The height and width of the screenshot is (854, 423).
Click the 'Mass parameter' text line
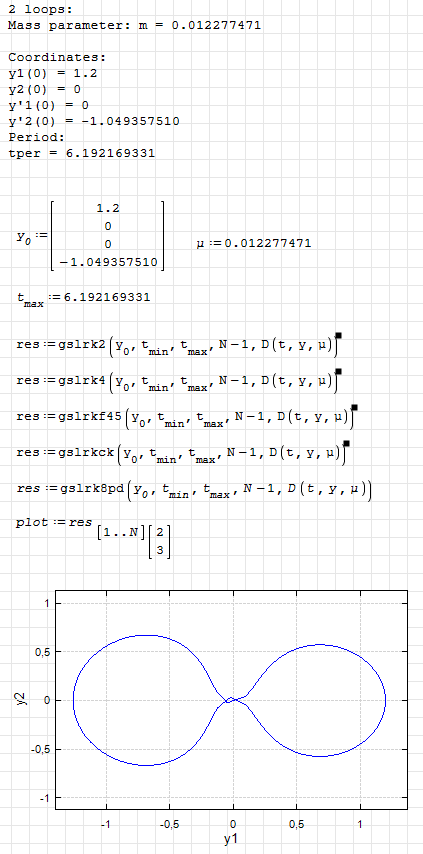tap(134, 26)
